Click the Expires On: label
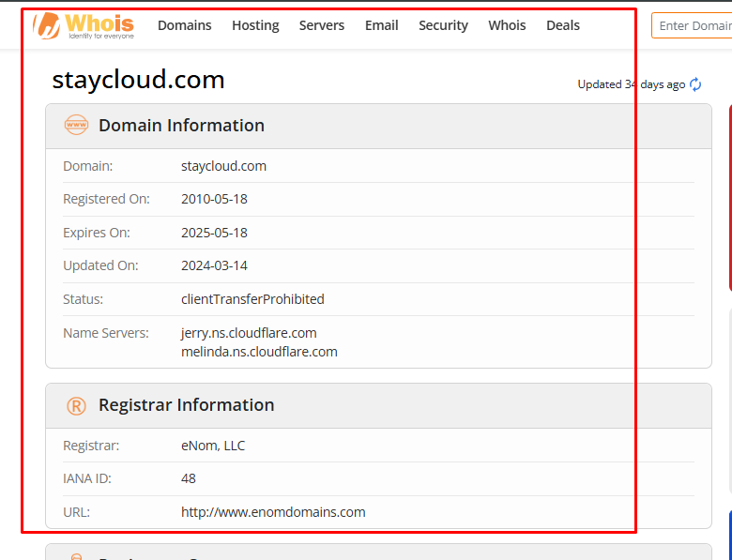This screenshot has width=732, height=560. tap(97, 233)
